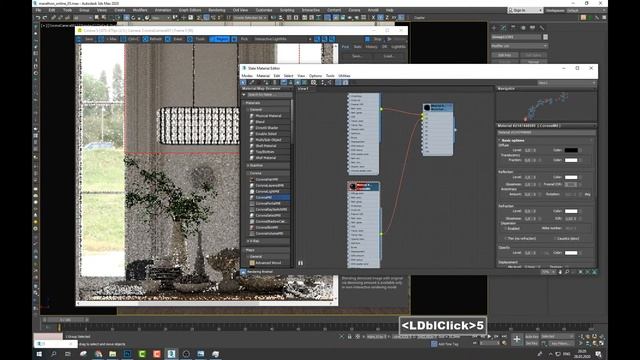Activate the Select and Move tool
The height and width of the screenshot is (360, 640).
click(127, 18)
